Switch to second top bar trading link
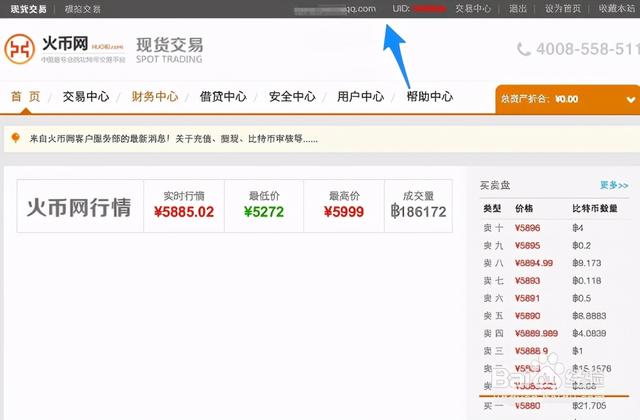The height and width of the screenshot is (420, 640). (83, 9)
